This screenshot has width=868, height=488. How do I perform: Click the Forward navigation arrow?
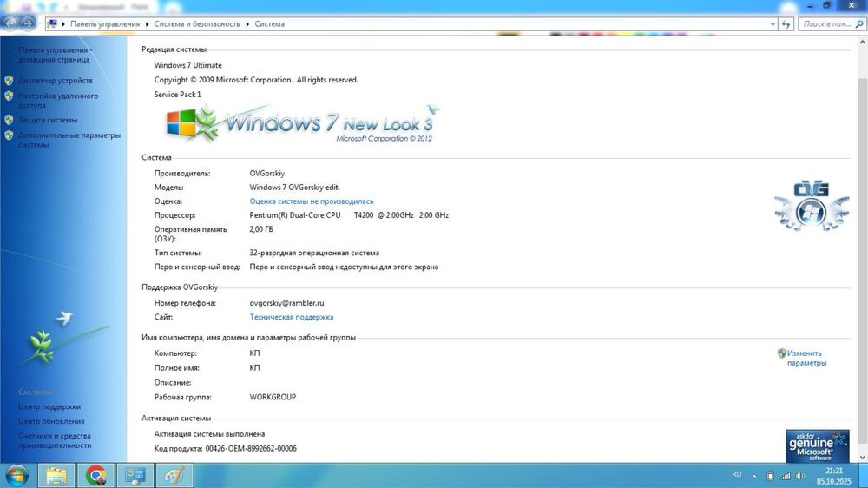[x=27, y=23]
